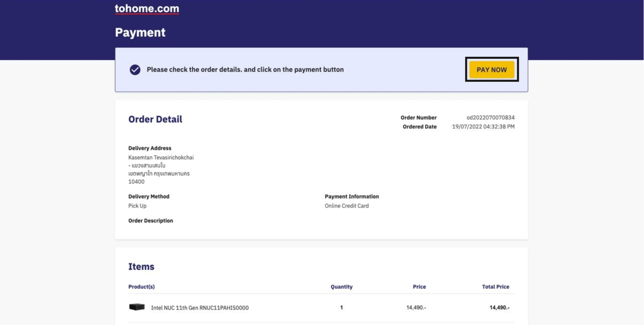644x326 pixels.
Task: Click the Order Description label
Action: click(150, 221)
